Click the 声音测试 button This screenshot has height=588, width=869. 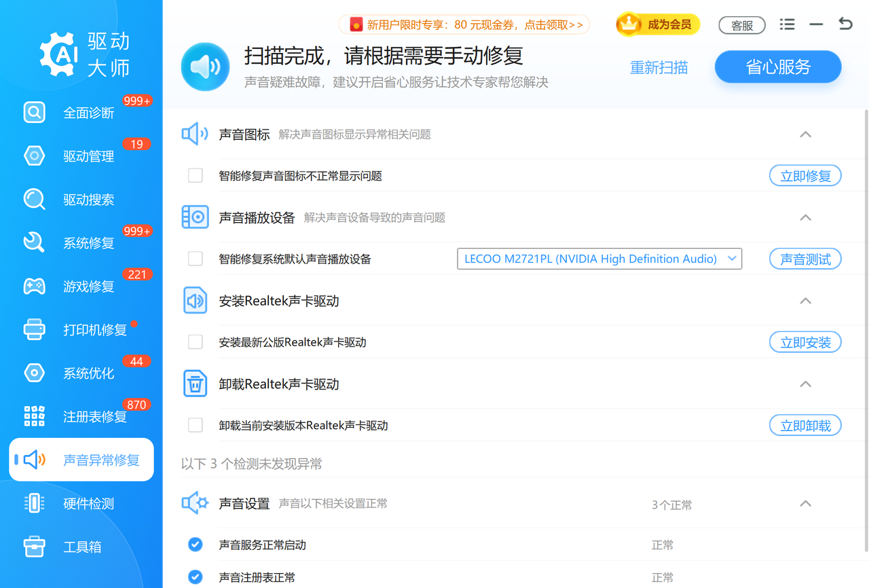point(805,259)
